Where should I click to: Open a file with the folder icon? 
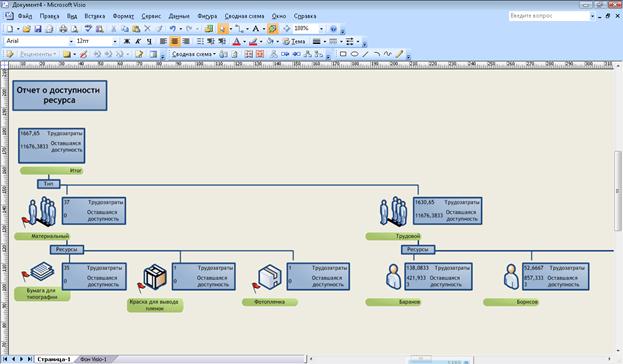27,29
